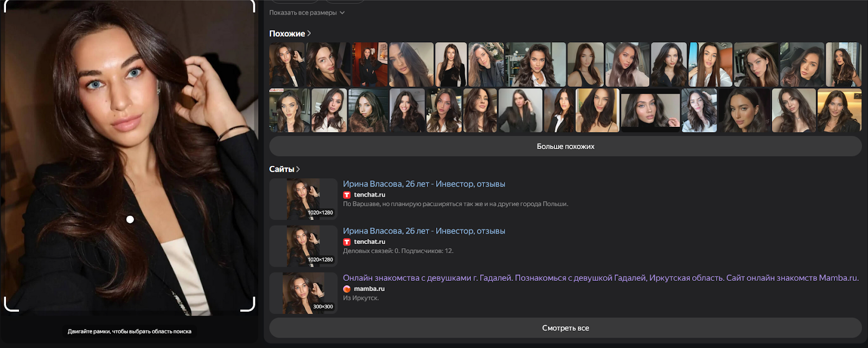The height and width of the screenshot is (348, 868).
Task: Select the first similar image thumbnail
Action: click(x=287, y=65)
